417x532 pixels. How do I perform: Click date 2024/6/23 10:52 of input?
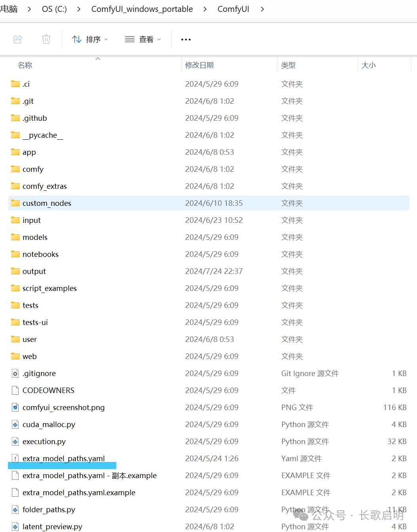pyautogui.click(x=214, y=220)
